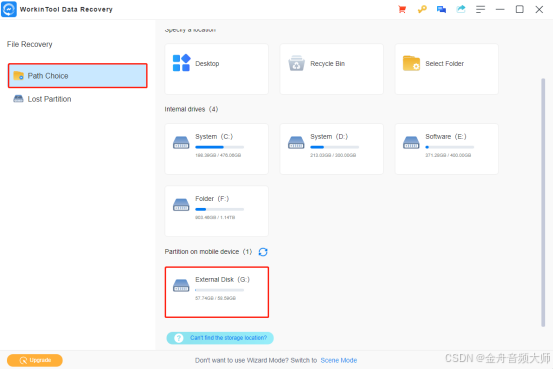Open the hamburger menu icon
Viewport: 554px width, 369px height.
(481, 10)
